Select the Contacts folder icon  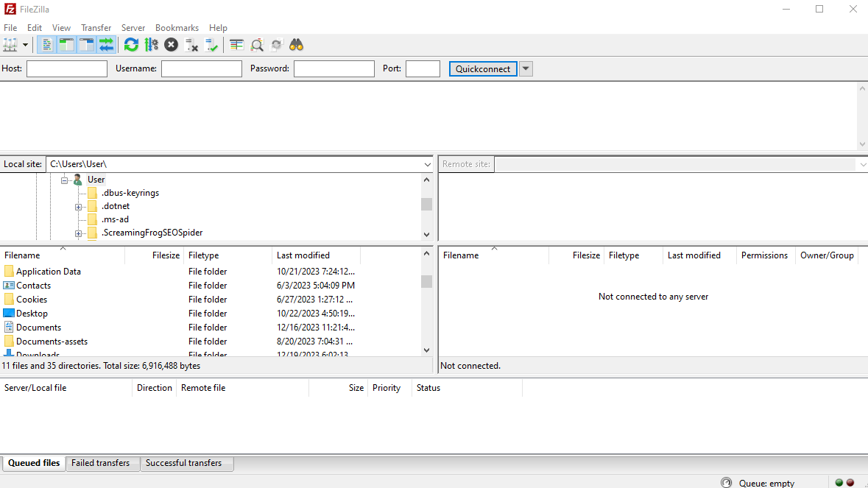click(9, 285)
